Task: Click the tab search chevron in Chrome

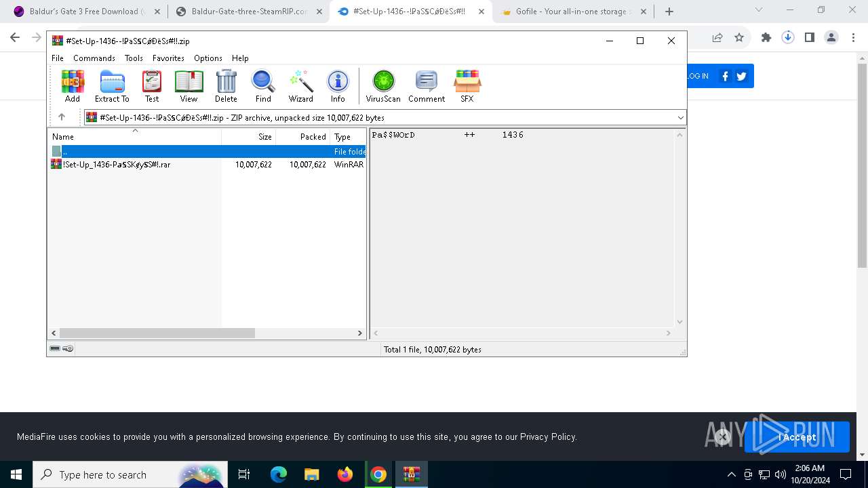Action: [x=759, y=10]
